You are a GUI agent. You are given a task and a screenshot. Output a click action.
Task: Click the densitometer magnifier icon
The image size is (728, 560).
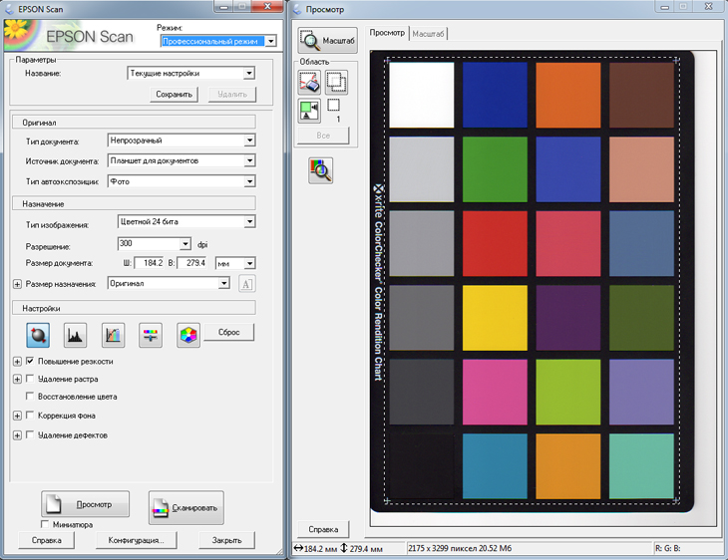pos(321,170)
